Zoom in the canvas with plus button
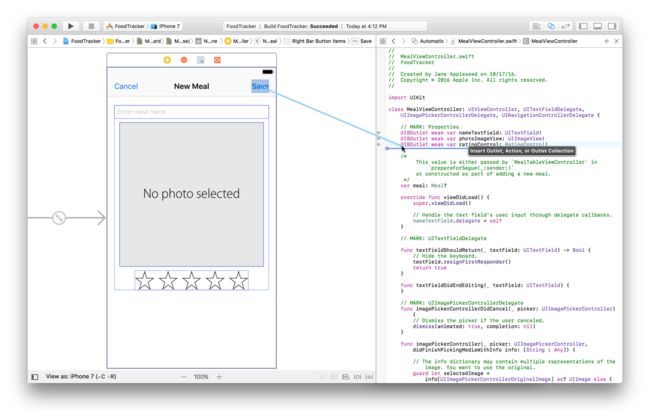The image size is (650, 417). (x=219, y=377)
